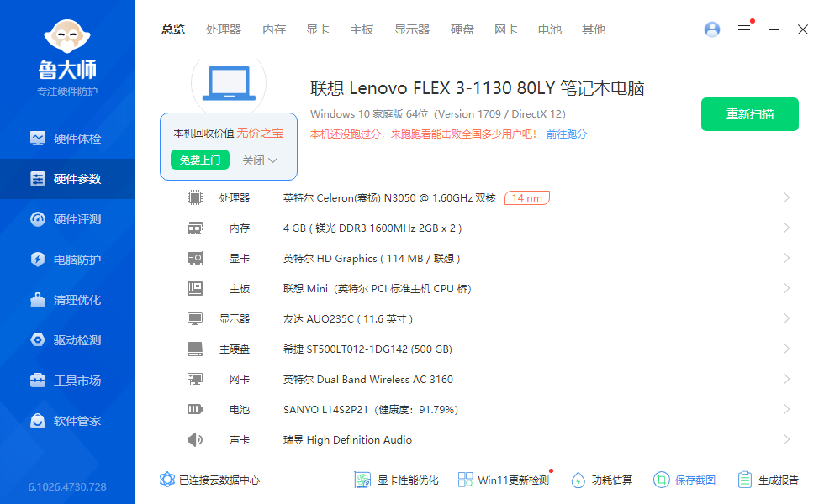This screenshot has width=824, height=504.
Task: Open the 关闭 dropdown in recycle popup
Action: (x=260, y=160)
